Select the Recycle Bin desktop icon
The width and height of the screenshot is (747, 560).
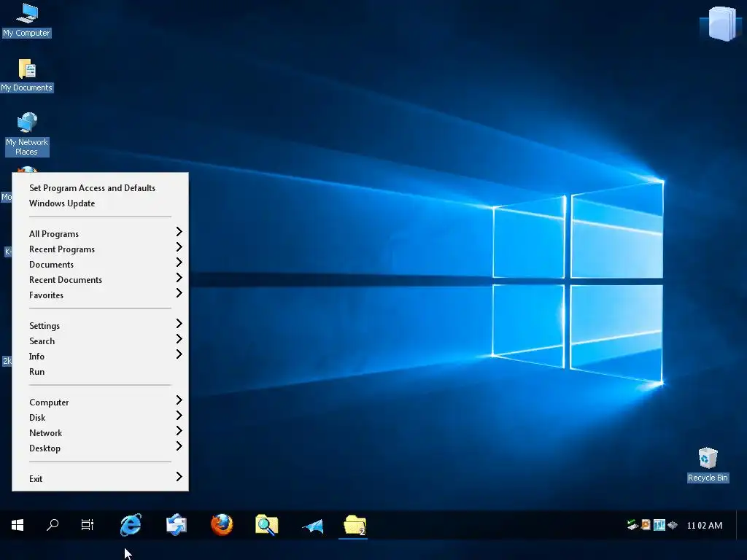(x=708, y=464)
